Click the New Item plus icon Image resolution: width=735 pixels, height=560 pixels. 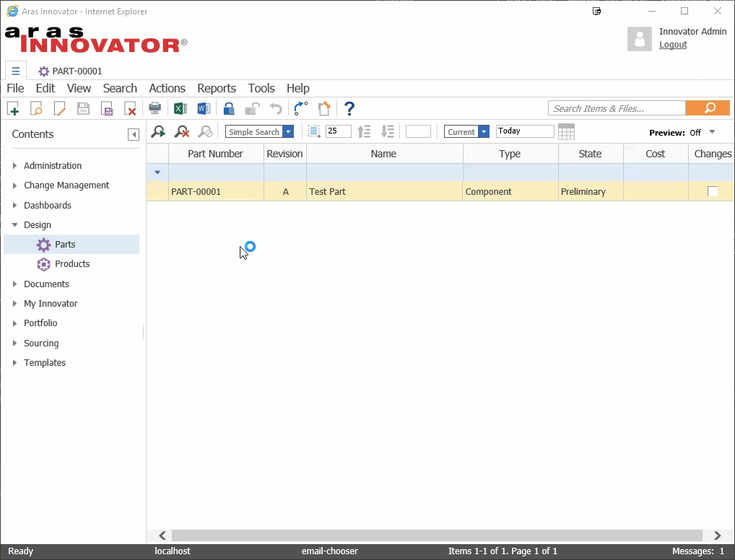[13, 109]
